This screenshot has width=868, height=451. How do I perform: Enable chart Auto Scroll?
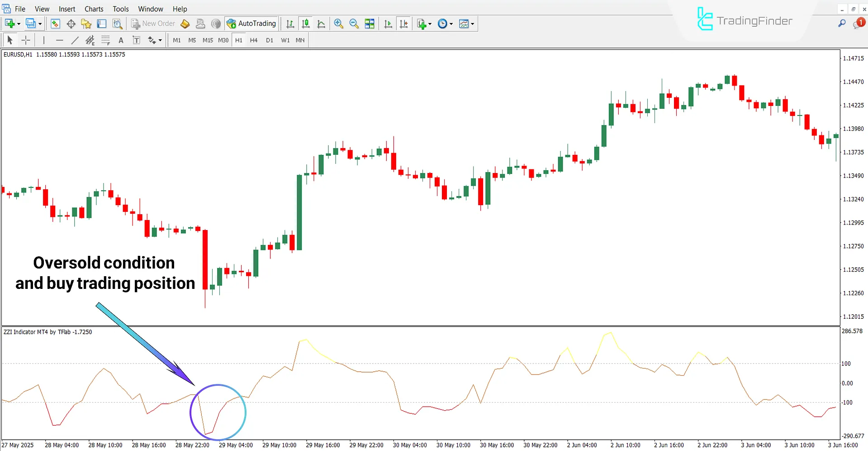[388, 24]
